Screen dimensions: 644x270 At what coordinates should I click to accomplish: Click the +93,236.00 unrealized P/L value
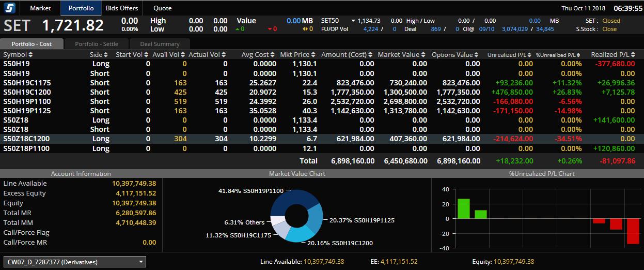[x=514, y=83]
